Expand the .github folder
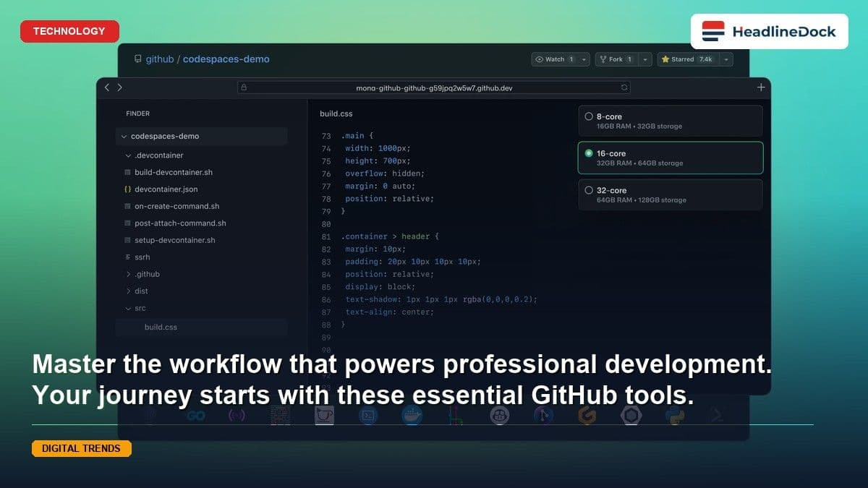 click(128, 274)
